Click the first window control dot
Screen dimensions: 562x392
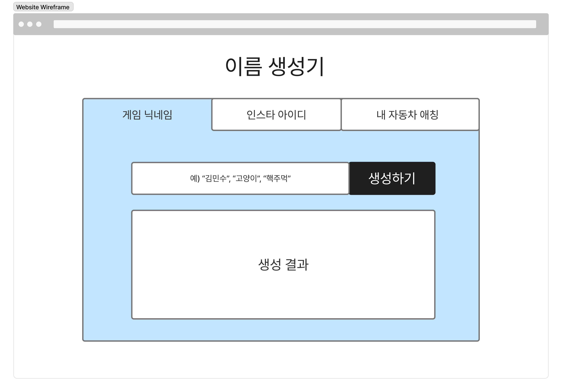coord(21,24)
